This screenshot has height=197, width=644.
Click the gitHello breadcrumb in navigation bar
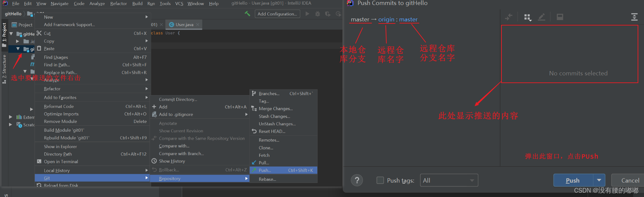pyautogui.click(x=13, y=14)
